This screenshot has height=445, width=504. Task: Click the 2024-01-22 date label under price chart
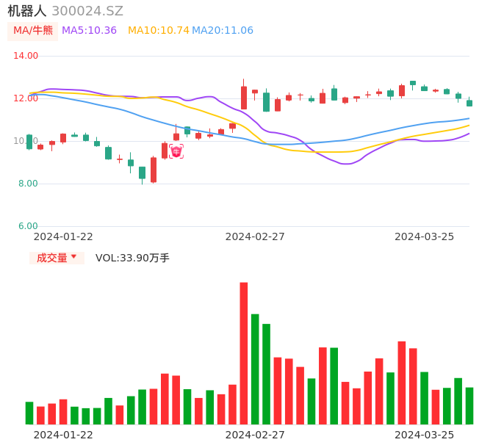click(63, 236)
